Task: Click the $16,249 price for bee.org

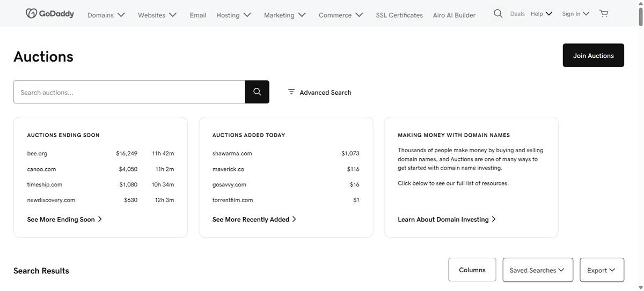Action: click(127, 153)
